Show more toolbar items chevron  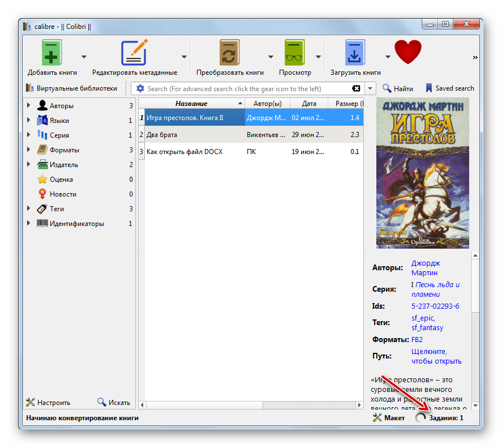475,57
